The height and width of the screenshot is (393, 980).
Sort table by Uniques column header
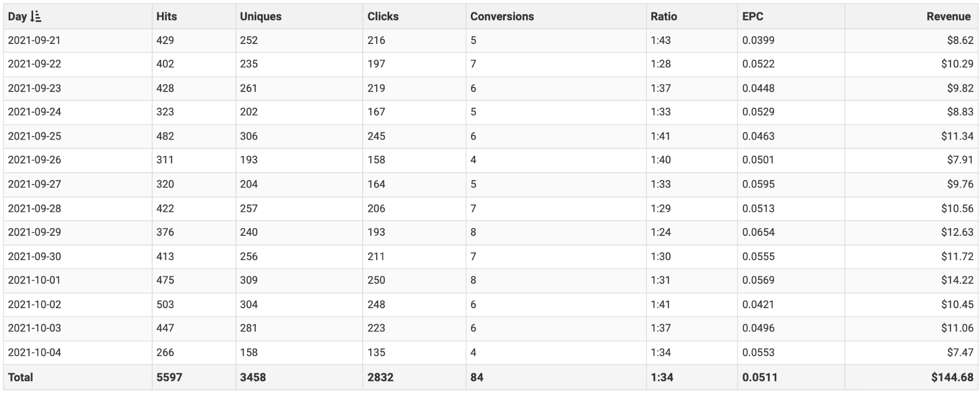[261, 17]
